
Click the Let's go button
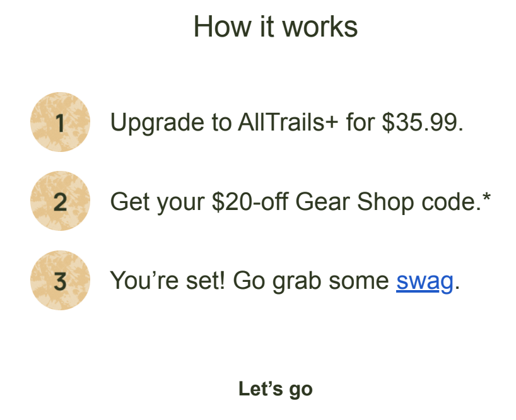point(276,389)
